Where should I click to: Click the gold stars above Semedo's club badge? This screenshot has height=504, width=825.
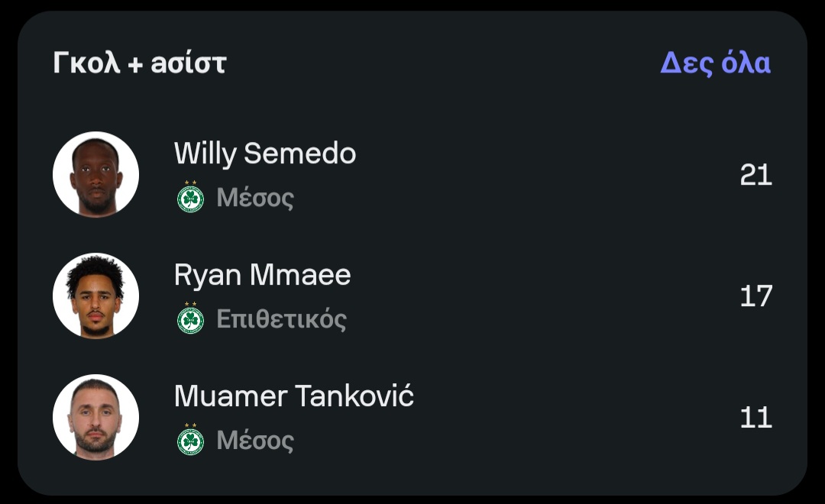coord(190,183)
